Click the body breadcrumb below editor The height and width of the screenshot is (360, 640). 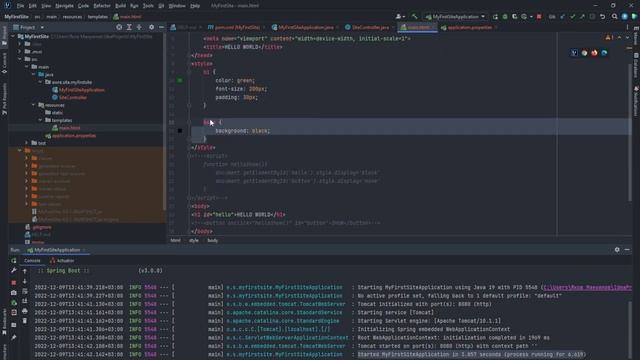(x=213, y=240)
